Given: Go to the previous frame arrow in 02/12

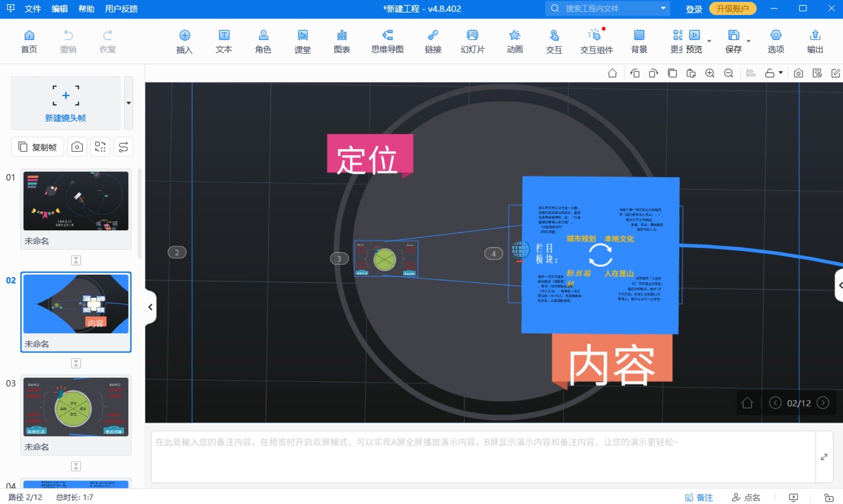Looking at the screenshot, I should point(775,403).
